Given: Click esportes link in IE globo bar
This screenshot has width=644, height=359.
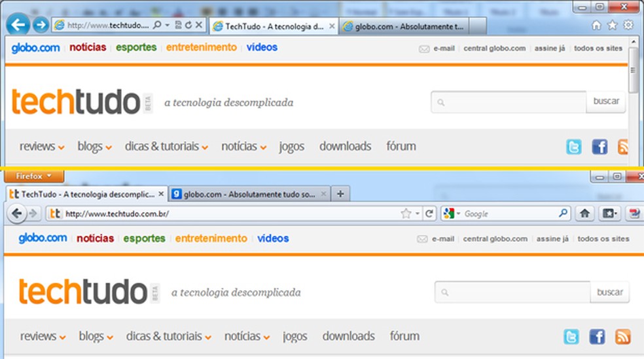Looking at the screenshot, I should [136, 47].
